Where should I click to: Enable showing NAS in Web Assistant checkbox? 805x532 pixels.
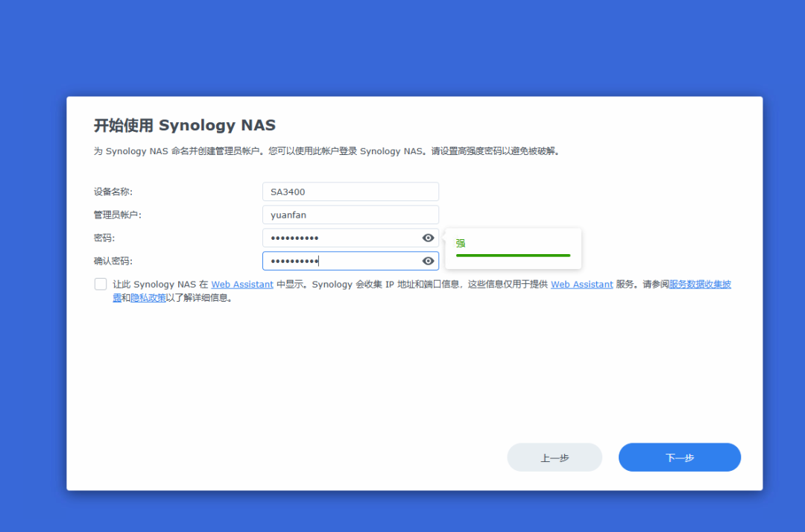pyautogui.click(x=101, y=284)
